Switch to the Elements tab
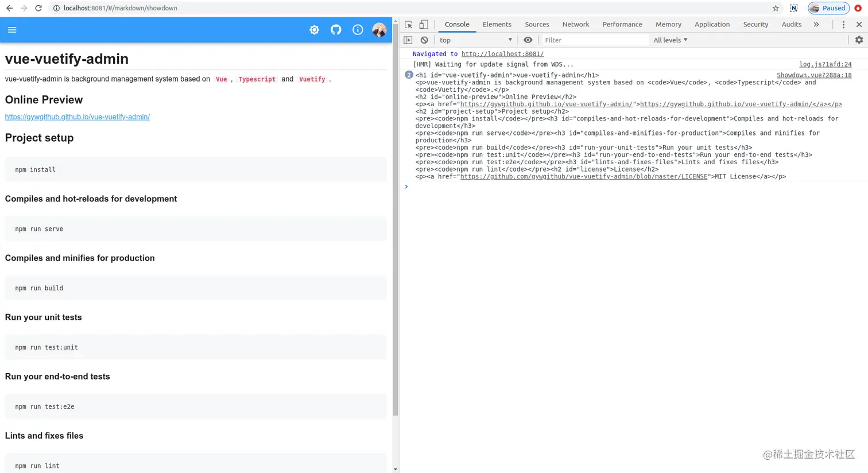 click(497, 25)
